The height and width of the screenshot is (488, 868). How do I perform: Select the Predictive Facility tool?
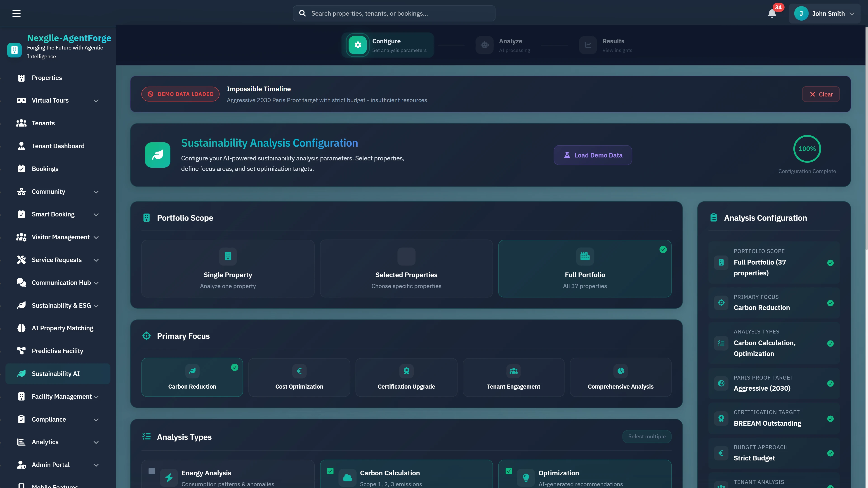click(x=57, y=351)
